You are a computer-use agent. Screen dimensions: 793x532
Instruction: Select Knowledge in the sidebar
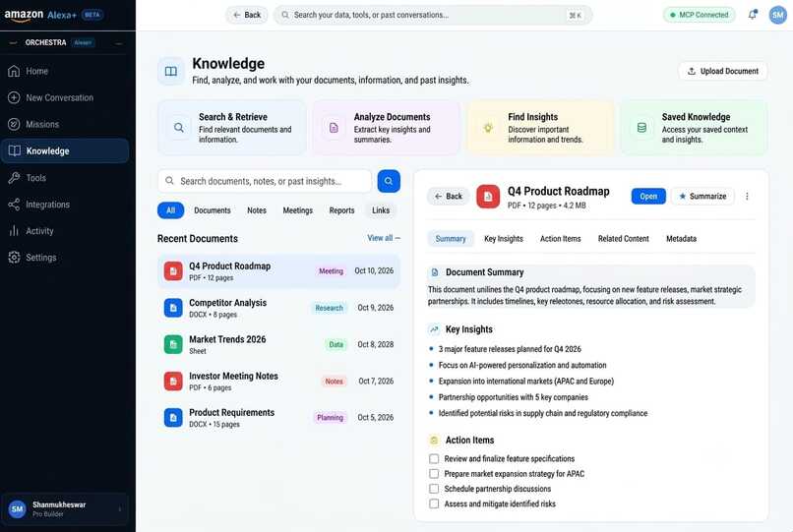(x=65, y=150)
